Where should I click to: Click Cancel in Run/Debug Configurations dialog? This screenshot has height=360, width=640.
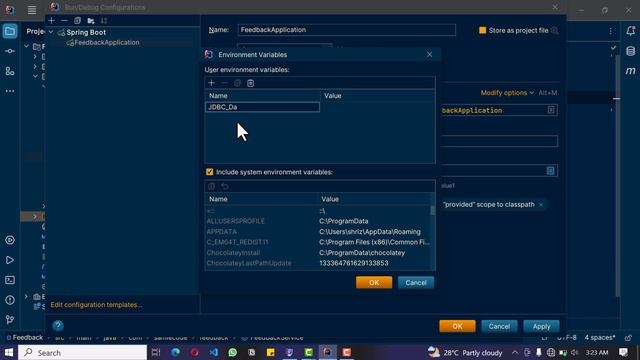[499, 326]
